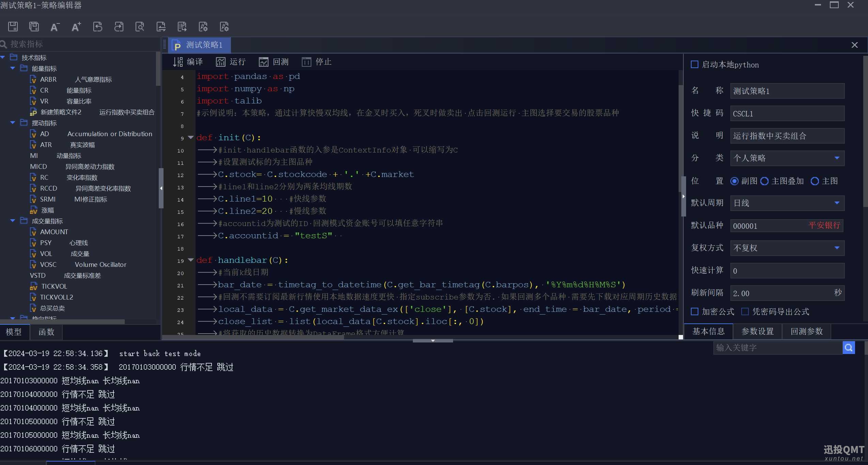Click the compile (编译) toolbar button

tap(188, 62)
